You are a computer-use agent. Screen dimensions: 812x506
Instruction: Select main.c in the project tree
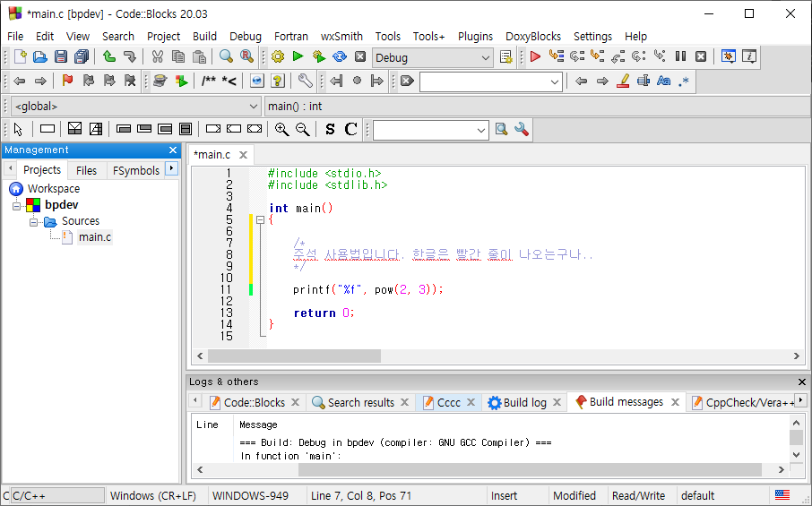coord(94,237)
